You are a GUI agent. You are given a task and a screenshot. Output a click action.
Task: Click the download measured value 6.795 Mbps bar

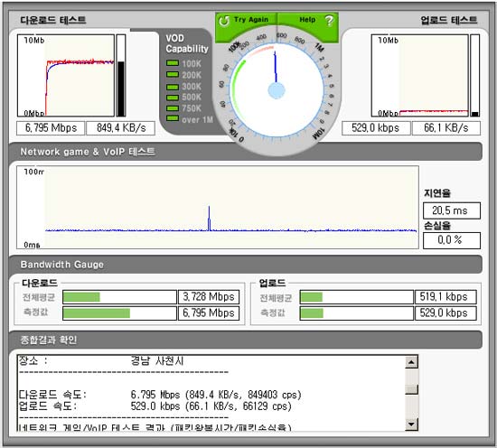coord(119,313)
